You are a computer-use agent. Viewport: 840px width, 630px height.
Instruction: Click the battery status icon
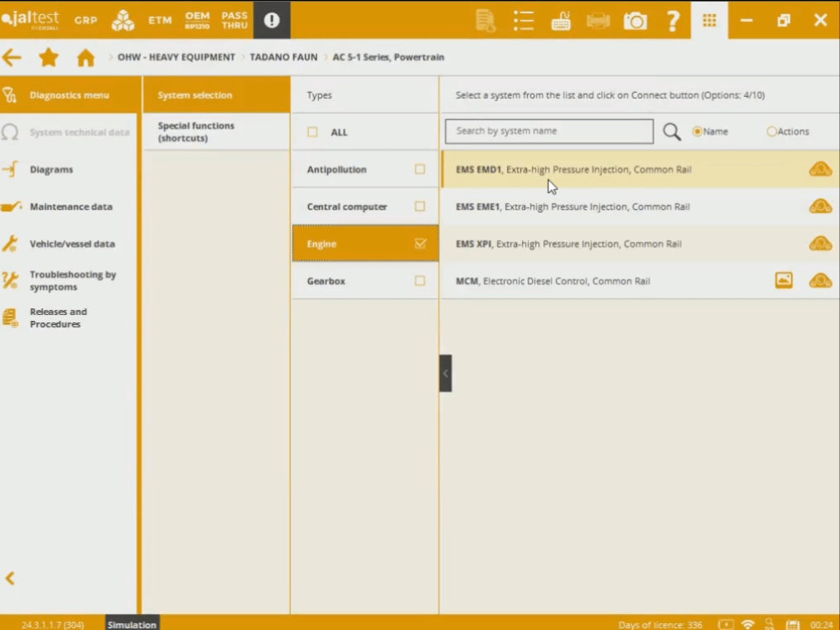pyautogui.click(x=726, y=624)
